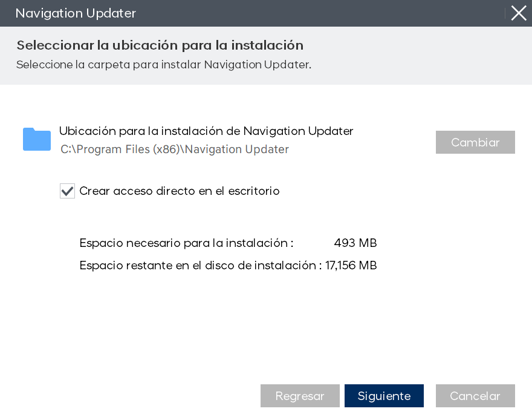Close the Navigation Updater installer window
The image size is (532, 420).
pyautogui.click(x=519, y=13)
